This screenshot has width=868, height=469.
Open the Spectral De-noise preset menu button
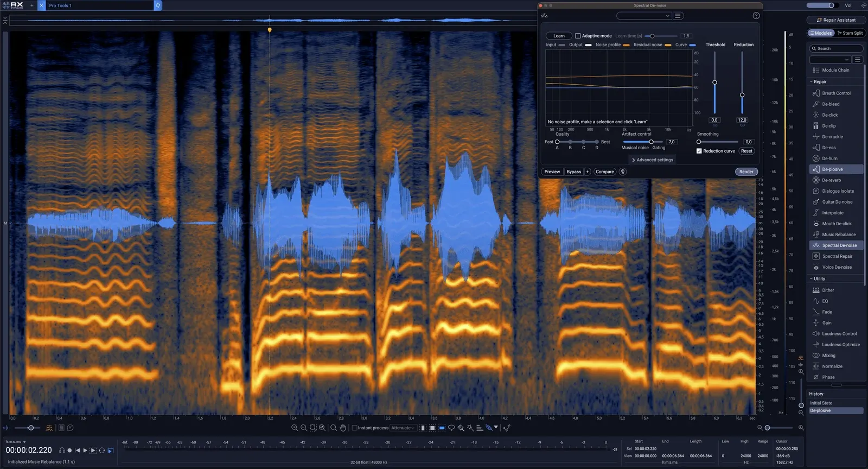coord(678,16)
